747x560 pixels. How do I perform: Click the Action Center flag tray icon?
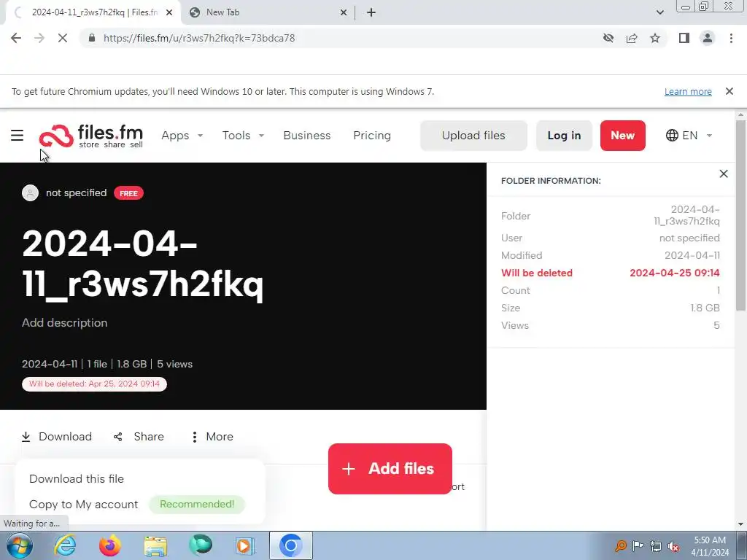638,545
